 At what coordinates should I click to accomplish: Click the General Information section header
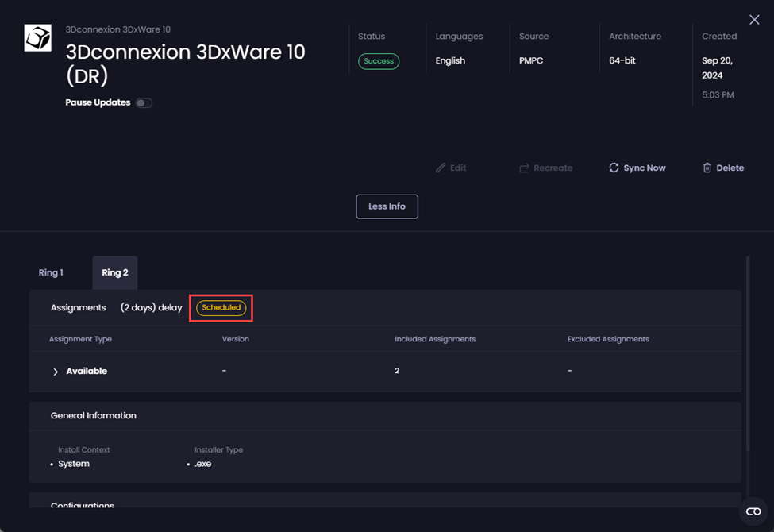click(93, 416)
